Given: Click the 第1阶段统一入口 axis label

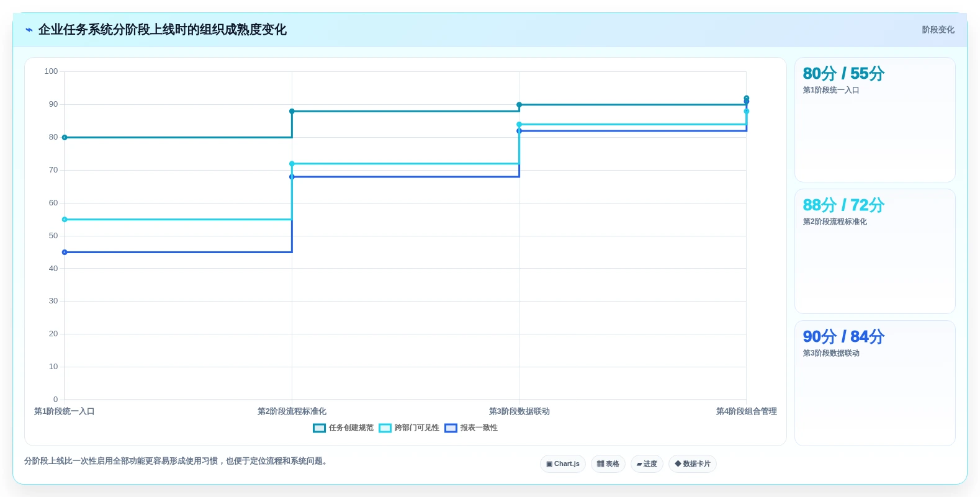Looking at the screenshot, I should (65, 411).
